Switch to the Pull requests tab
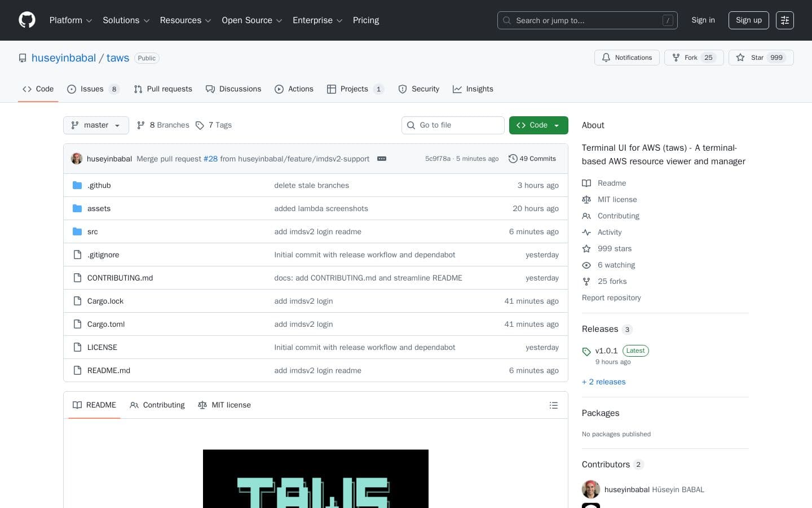Viewport: 812px width, 508px height. click(x=163, y=89)
